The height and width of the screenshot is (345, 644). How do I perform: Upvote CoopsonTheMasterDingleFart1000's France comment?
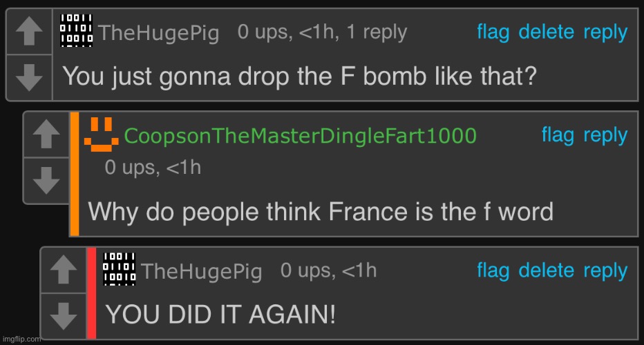[x=46, y=134]
